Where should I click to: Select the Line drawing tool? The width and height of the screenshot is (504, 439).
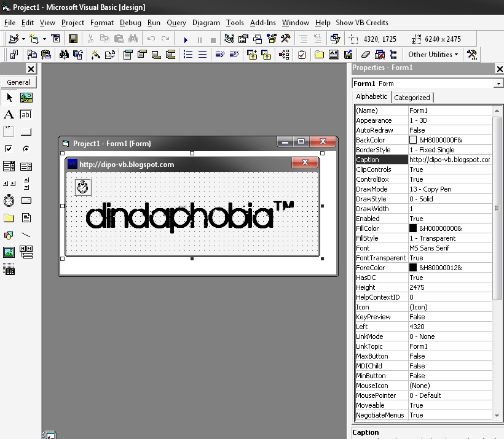25,234
